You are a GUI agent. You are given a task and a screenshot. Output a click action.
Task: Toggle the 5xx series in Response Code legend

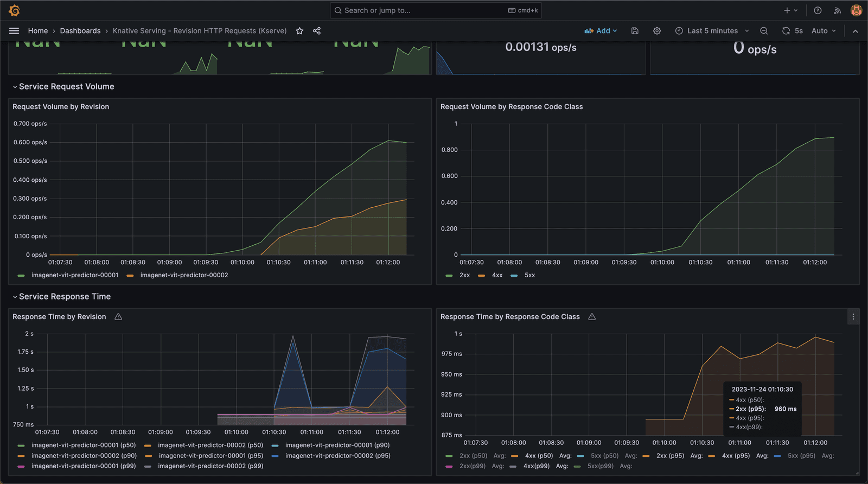point(529,275)
